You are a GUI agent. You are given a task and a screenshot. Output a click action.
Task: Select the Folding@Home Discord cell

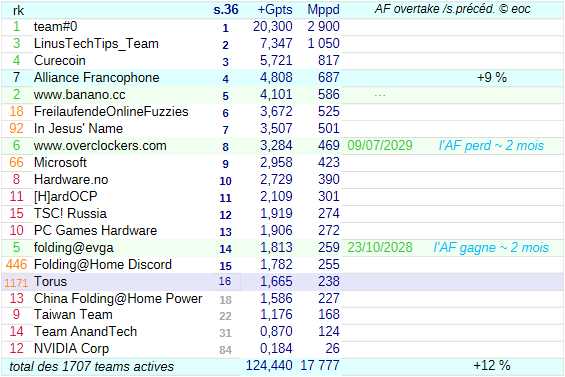point(103,265)
